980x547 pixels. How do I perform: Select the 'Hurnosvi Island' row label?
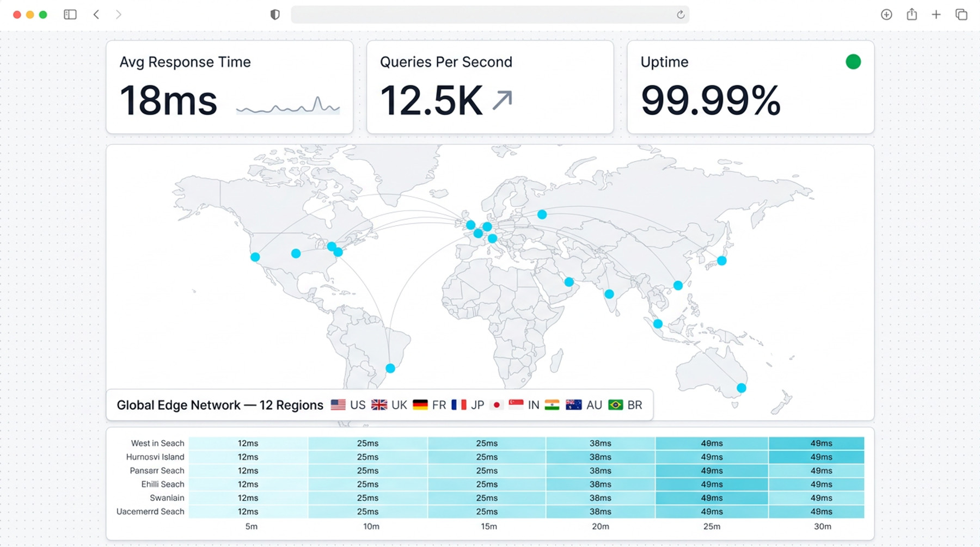click(155, 457)
